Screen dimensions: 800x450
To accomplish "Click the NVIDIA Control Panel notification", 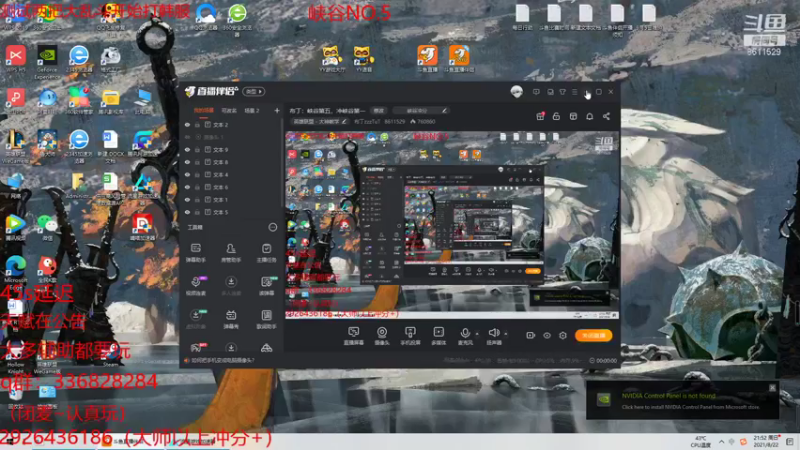I will (x=682, y=401).
